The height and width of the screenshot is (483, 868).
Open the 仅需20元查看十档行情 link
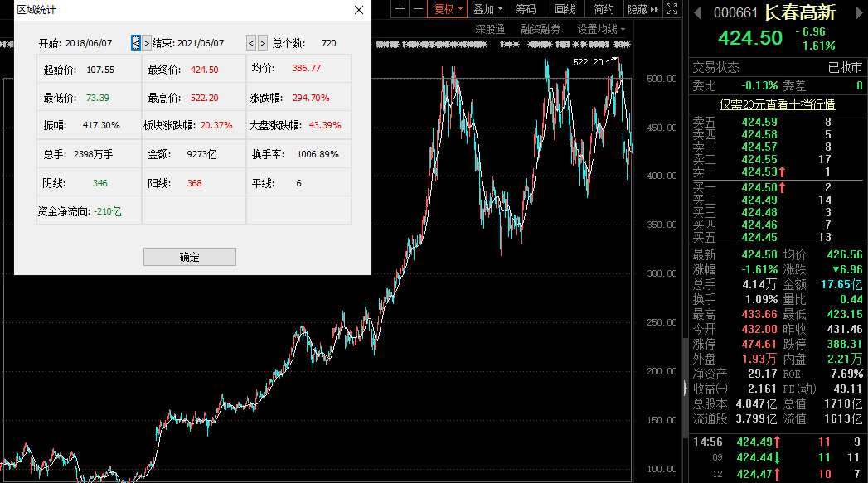click(777, 104)
